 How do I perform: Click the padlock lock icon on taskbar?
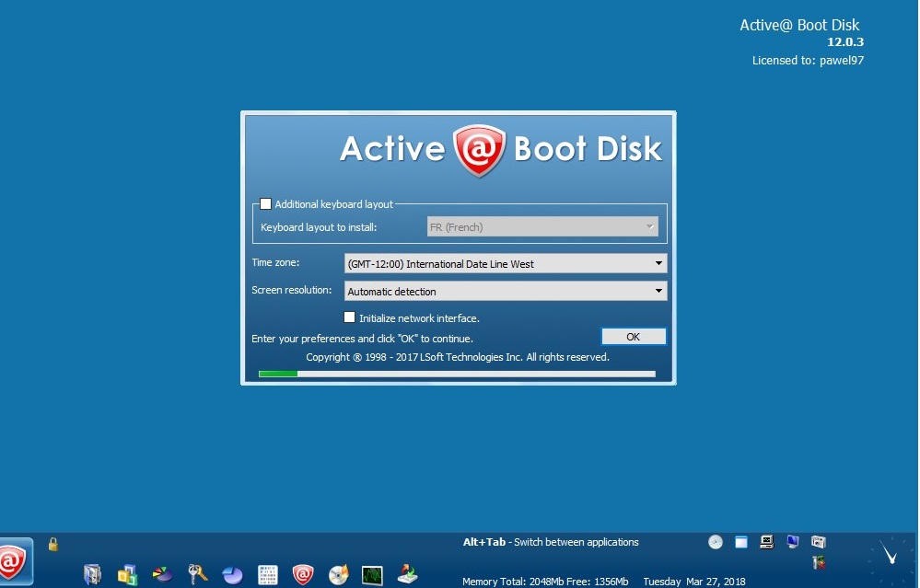pos(52,544)
